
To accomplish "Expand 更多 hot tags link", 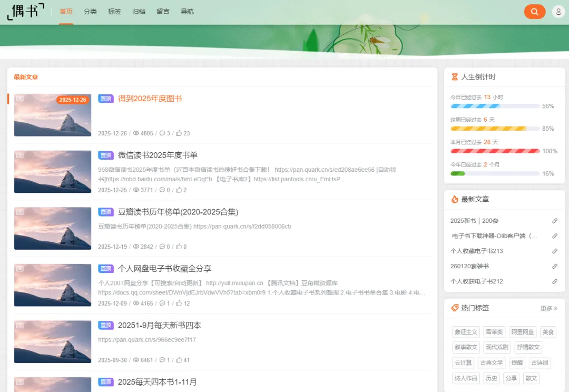I will coord(548,309).
